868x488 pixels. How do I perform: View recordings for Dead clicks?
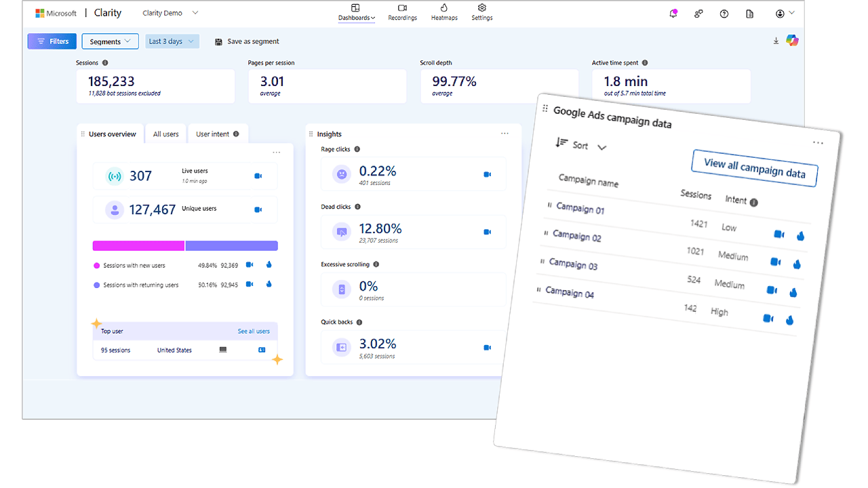(487, 232)
